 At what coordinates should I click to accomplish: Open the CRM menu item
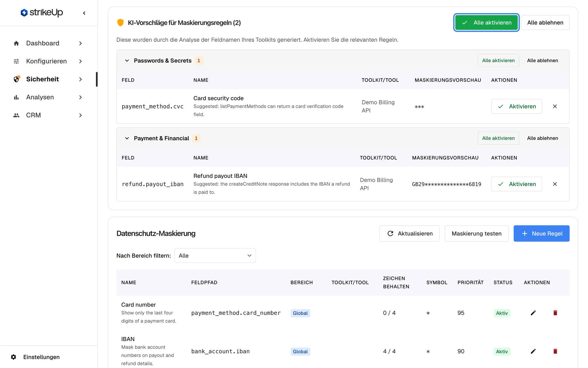point(48,115)
